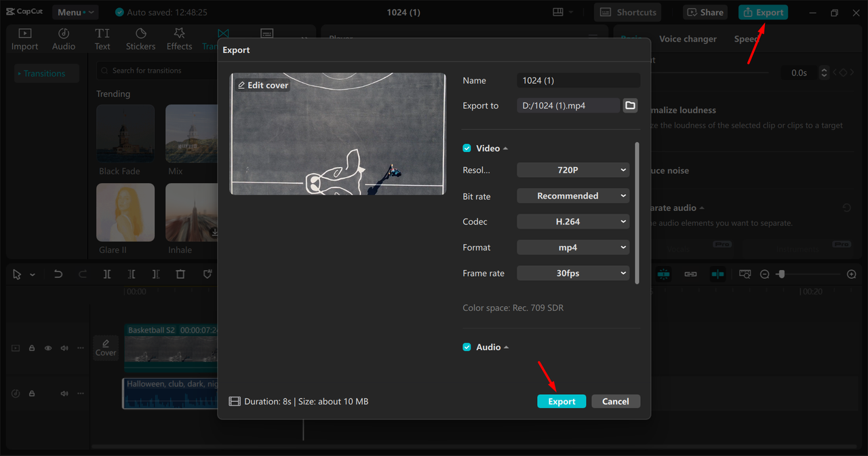The height and width of the screenshot is (456, 868).
Task: Open the Frame rate 30fps dropdown
Action: click(x=573, y=273)
